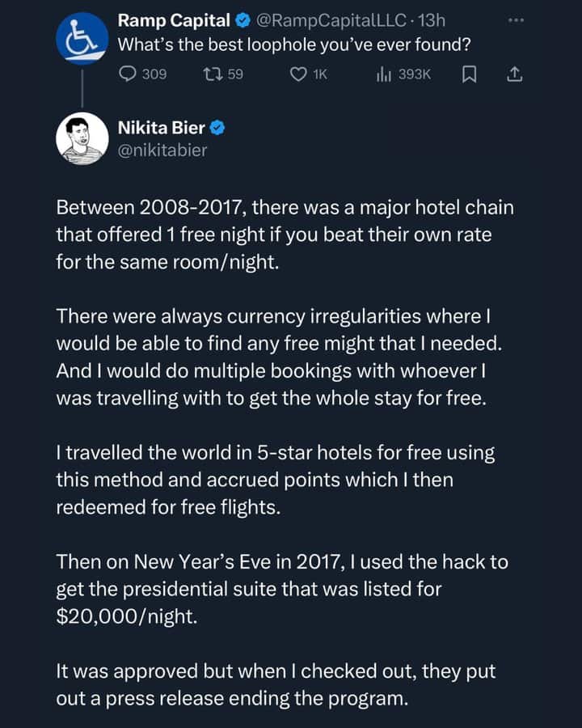Click the 'Between 2008-2017' reply paragraph
This screenshot has height=728, width=582.
tap(285, 235)
